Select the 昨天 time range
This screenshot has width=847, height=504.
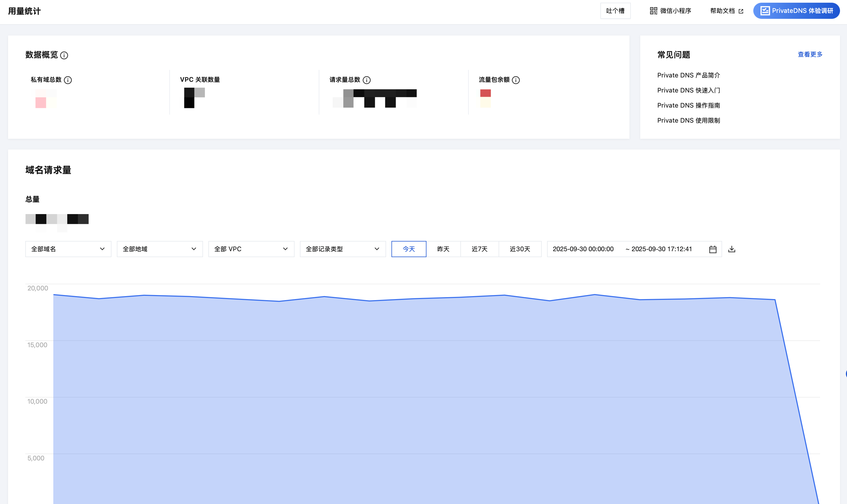[x=443, y=249]
